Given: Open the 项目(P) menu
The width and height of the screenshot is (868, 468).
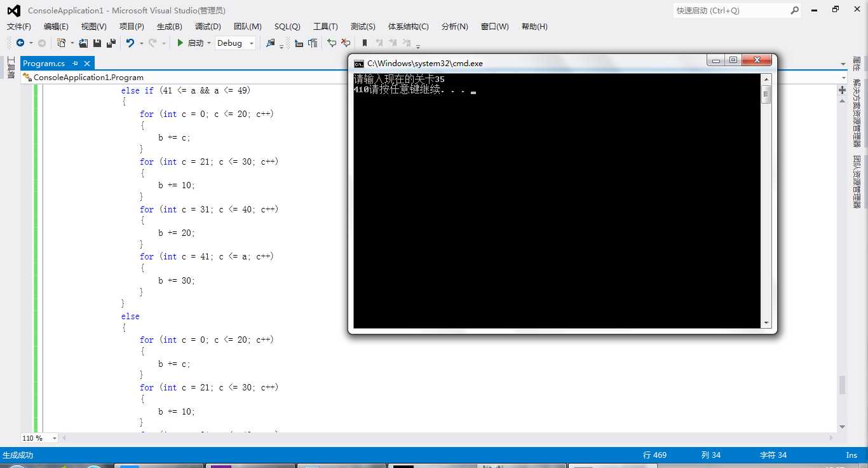Looking at the screenshot, I should click(132, 26).
